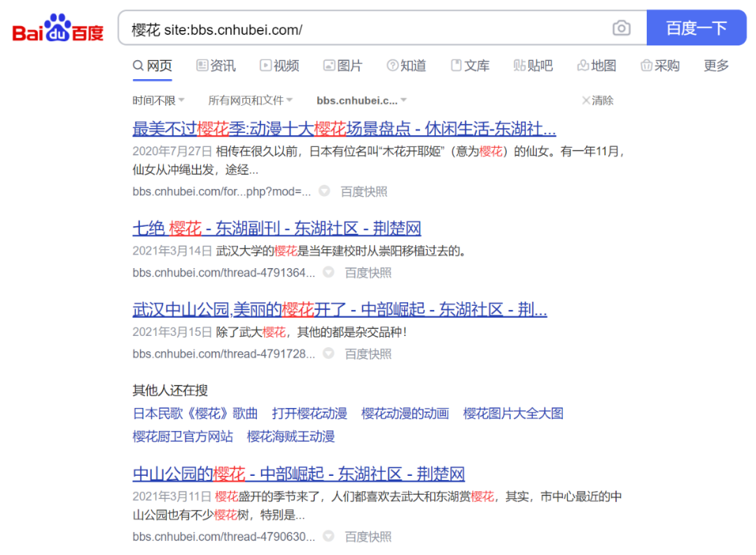Open result 武汉中山公园,美丽的樱花开了
Viewport: 756px width, 555px height.
coord(340,309)
